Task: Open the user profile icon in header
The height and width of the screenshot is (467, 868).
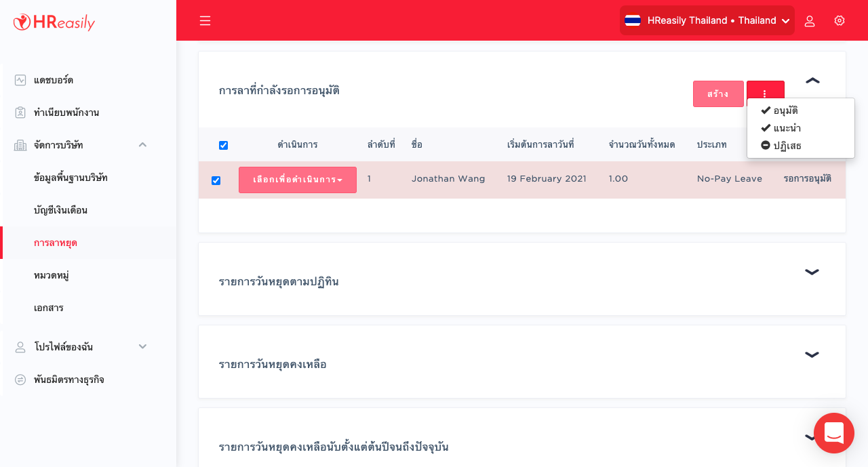Action: point(810,21)
